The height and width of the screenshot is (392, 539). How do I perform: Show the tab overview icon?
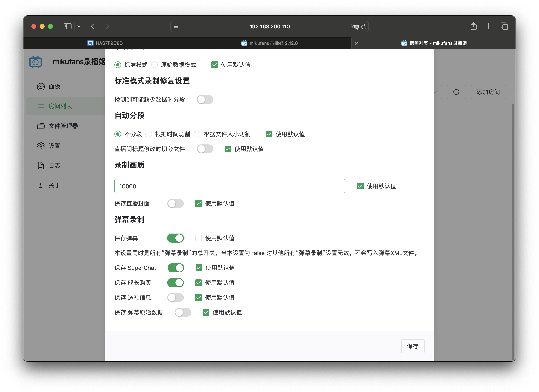504,26
